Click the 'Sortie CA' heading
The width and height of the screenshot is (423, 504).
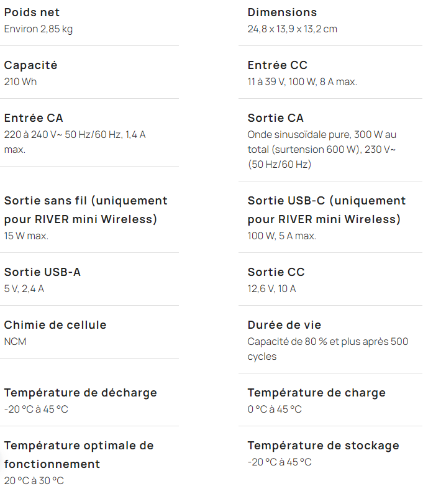[275, 118]
